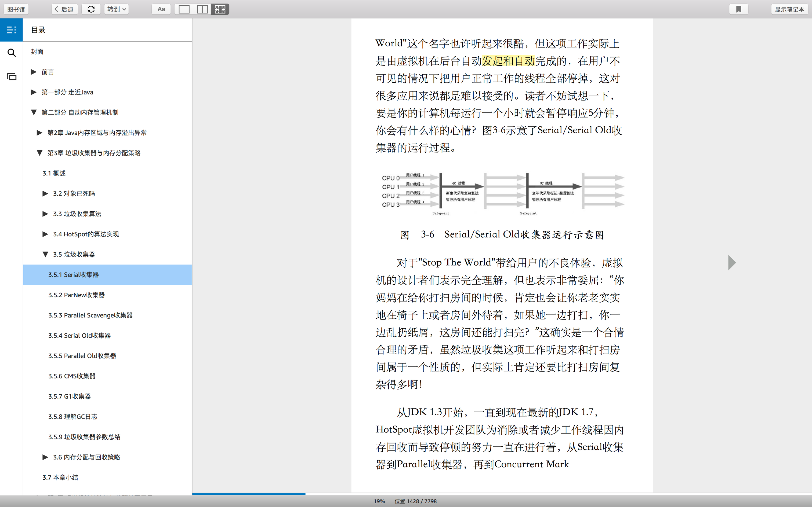Viewport: 812px width, 507px height.
Task: Open 3.5.7 G1收集器 chapter
Action: click(70, 396)
